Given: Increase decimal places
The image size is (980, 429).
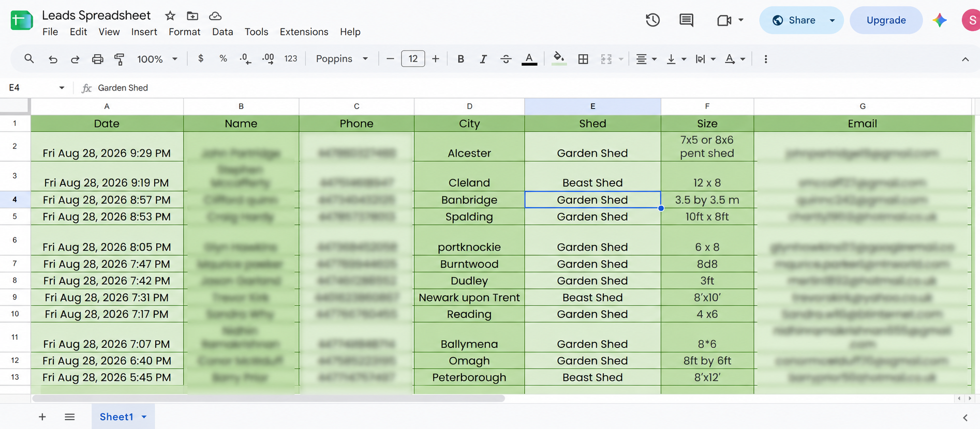Looking at the screenshot, I should (268, 59).
